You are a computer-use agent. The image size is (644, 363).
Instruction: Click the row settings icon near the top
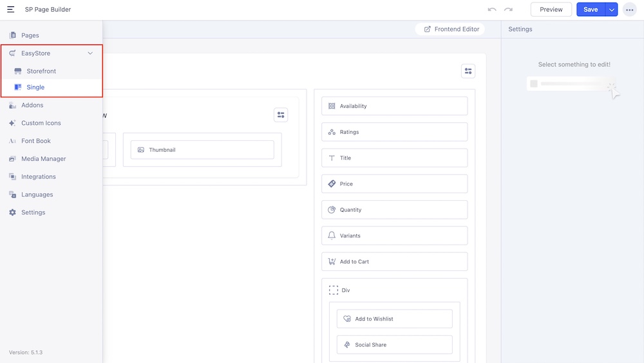pyautogui.click(x=468, y=71)
